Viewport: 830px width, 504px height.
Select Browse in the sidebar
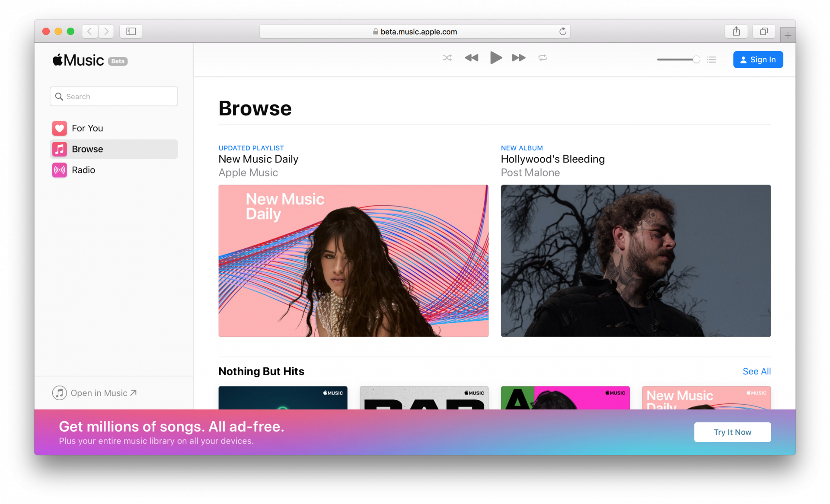click(114, 149)
